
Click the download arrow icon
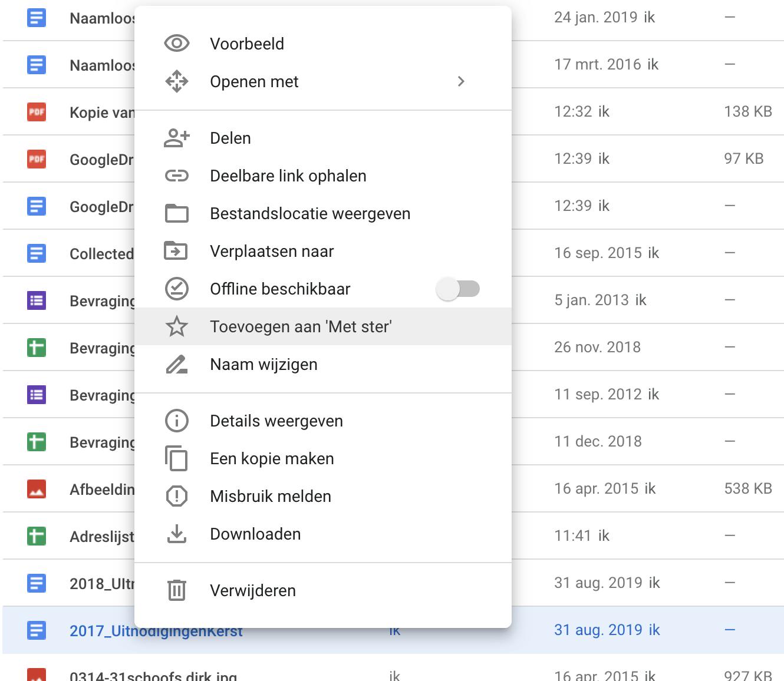[x=176, y=534]
